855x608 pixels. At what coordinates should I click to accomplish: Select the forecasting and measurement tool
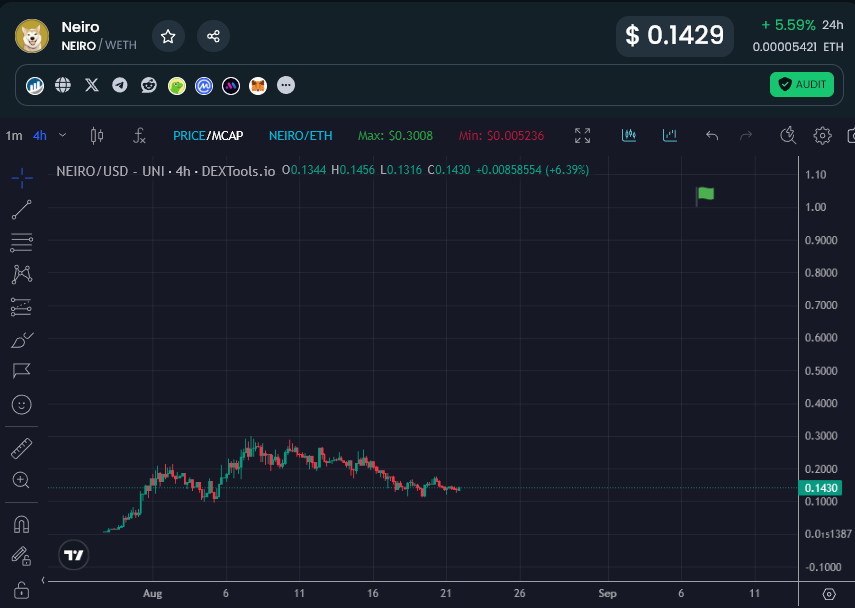(22, 307)
